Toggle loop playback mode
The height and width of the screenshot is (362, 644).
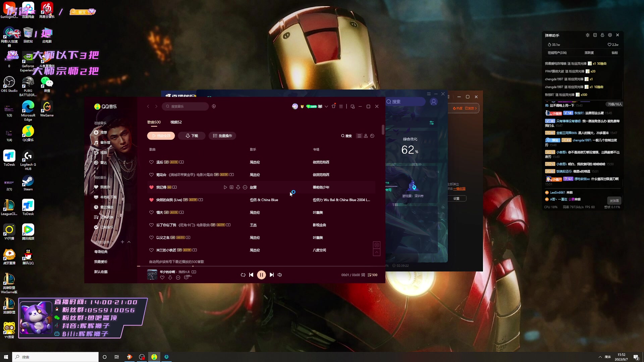pyautogui.click(x=243, y=275)
